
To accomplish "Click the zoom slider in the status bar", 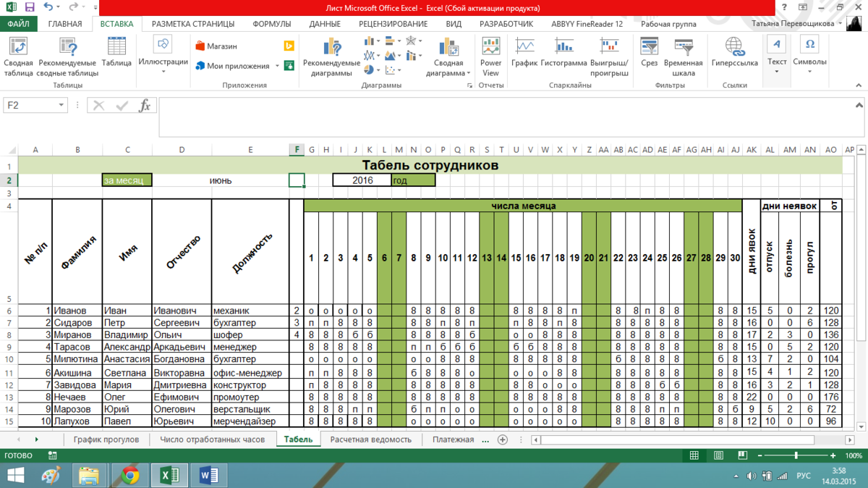I will click(796, 455).
